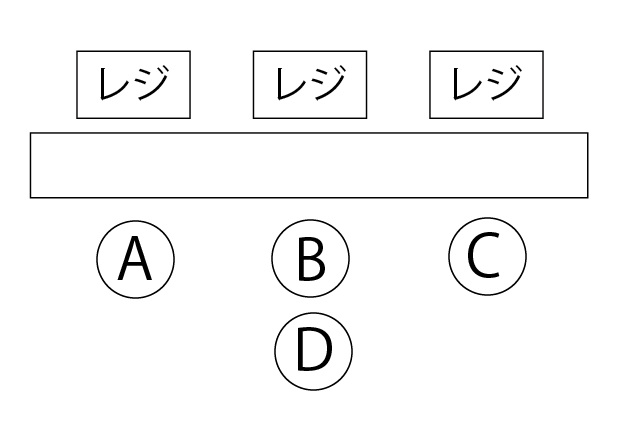Click the long counter rectangle
The width and height of the screenshot is (625, 440).
[309, 165]
